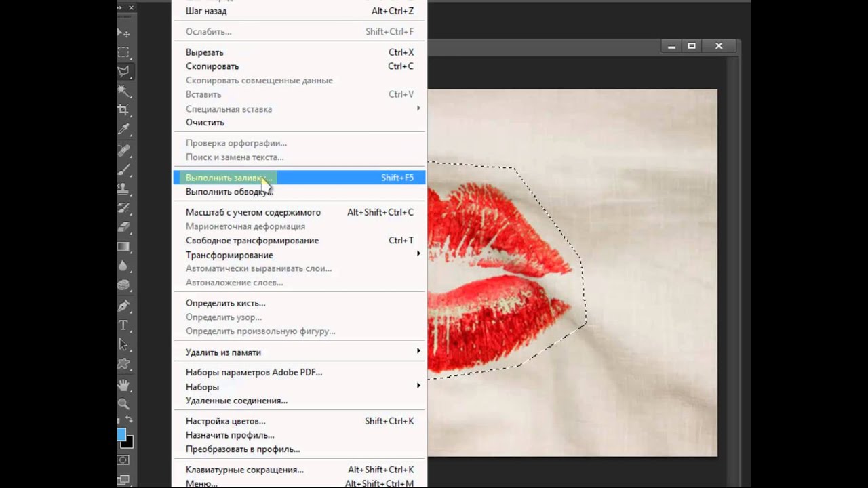Select the Blur tool
The height and width of the screenshot is (488, 868).
pos(124,266)
